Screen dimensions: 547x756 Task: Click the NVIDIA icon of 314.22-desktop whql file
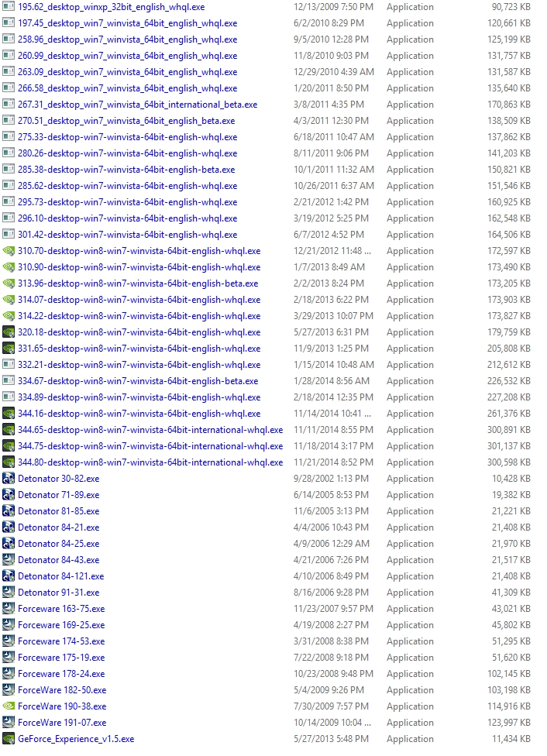point(9,316)
